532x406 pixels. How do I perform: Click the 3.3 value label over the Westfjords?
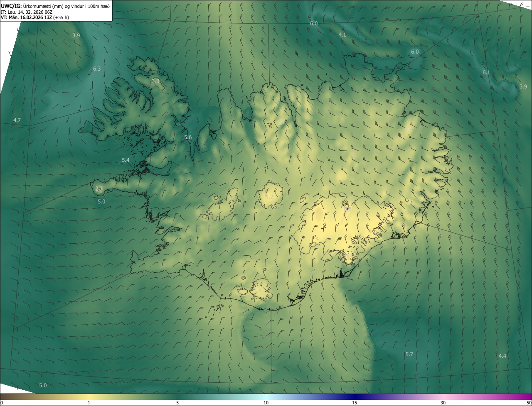click(155, 81)
